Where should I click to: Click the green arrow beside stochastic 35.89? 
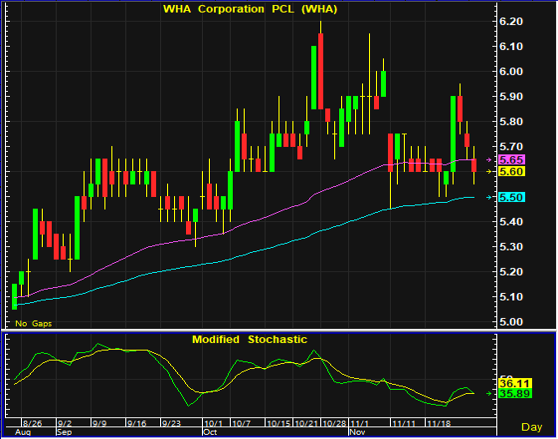tap(489, 393)
